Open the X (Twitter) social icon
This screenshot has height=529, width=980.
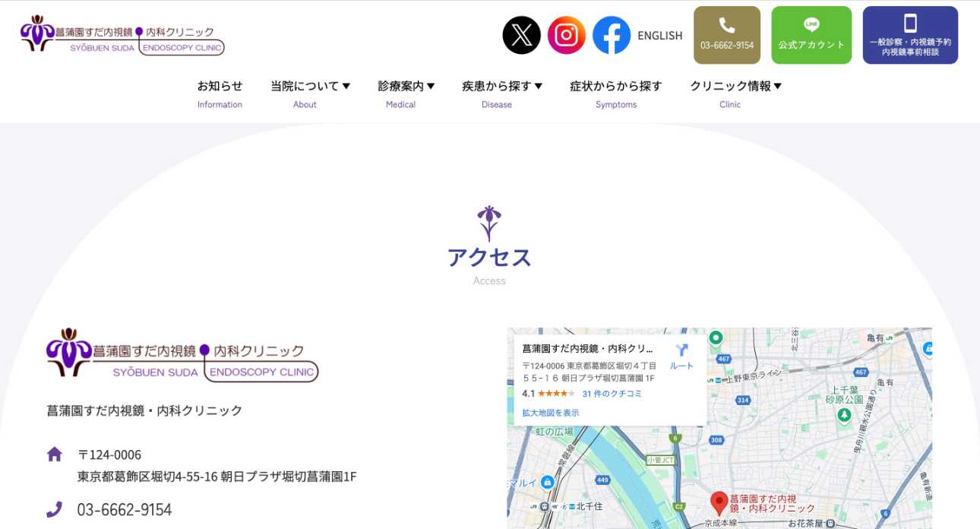(x=521, y=35)
